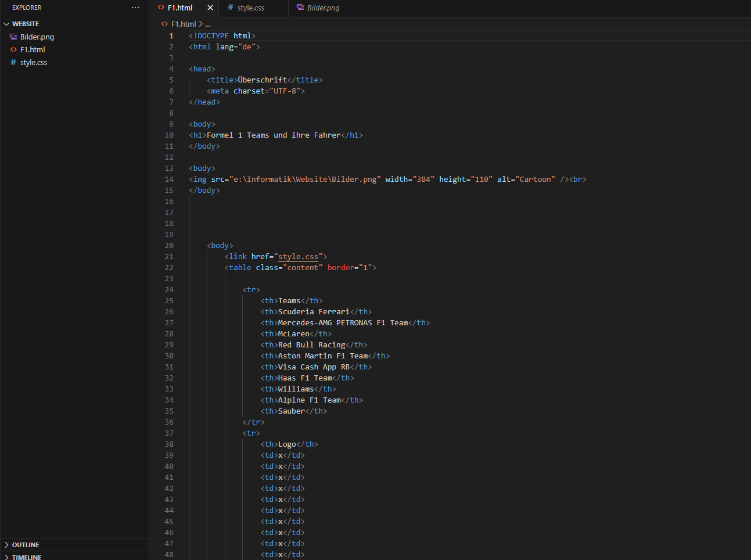This screenshot has width=751, height=560.
Task: Click the image icon on the Bilder.png tab
Action: (300, 8)
